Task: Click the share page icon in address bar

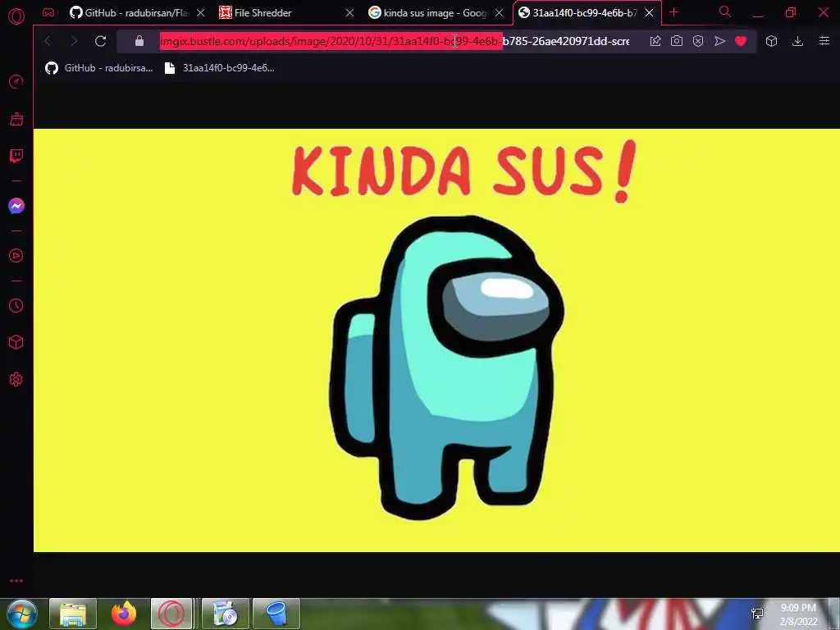Action: pos(655,41)
